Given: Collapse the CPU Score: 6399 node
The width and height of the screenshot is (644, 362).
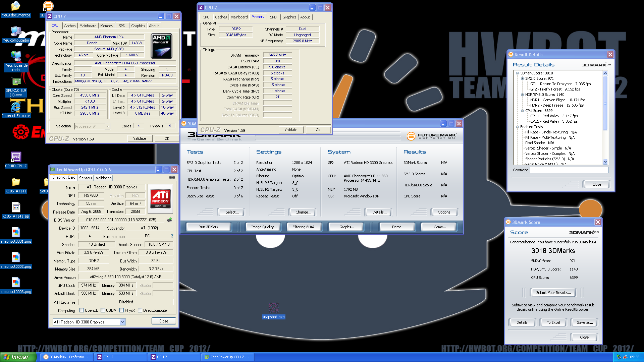Looking at the screenshot, I should [522, 111].
